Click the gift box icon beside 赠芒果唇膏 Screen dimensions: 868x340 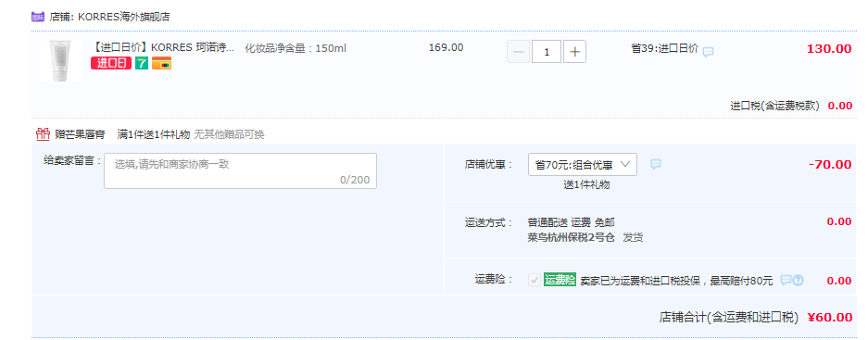coord(43,134)
